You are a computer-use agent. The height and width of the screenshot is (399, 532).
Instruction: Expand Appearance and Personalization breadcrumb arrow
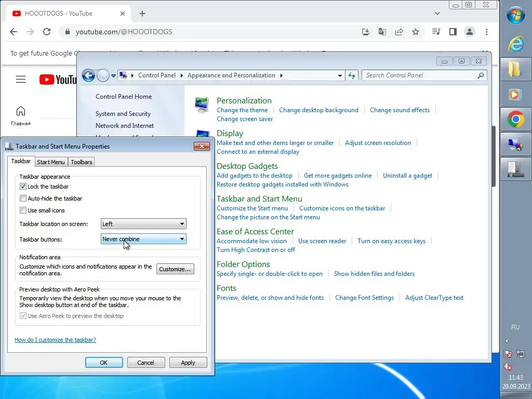coord(281,75)
